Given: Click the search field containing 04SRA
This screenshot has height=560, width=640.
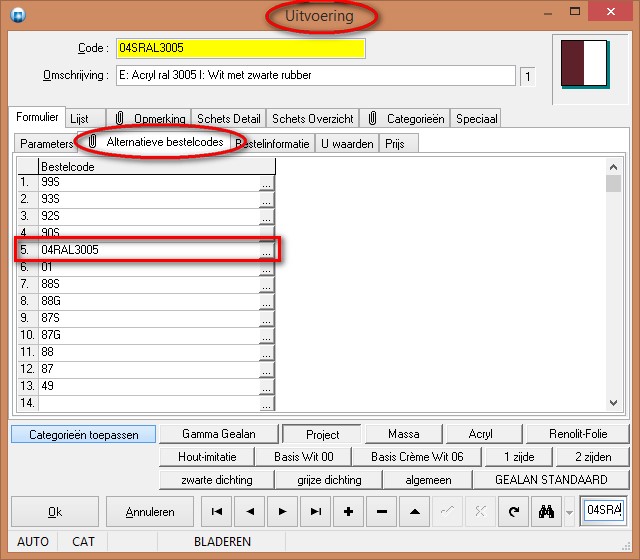Looking at the screenshot, I should [x=603, y=510].
